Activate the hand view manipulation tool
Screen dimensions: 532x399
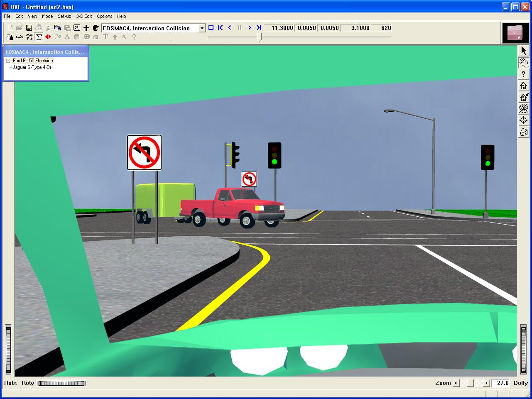coord(523,63)
